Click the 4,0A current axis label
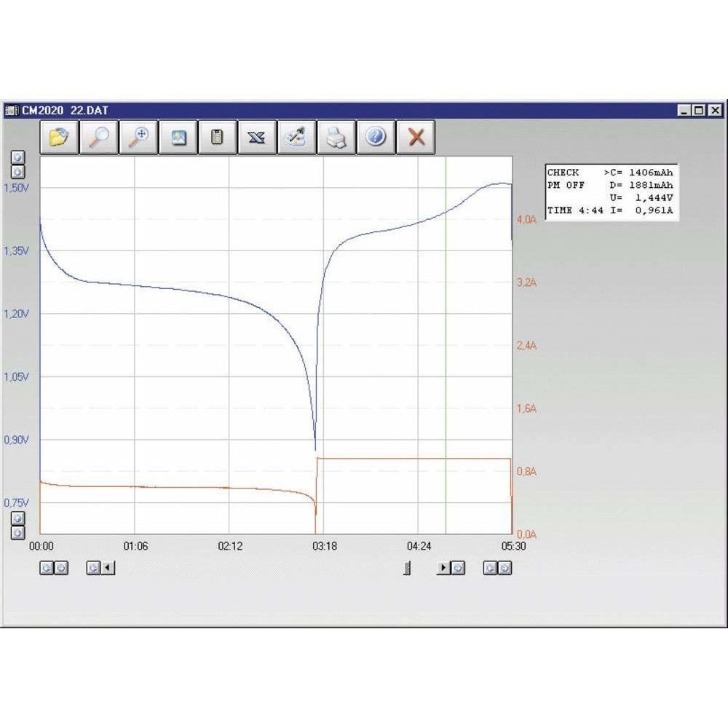Viewport: 728px width, 728px height. point(526,220)
